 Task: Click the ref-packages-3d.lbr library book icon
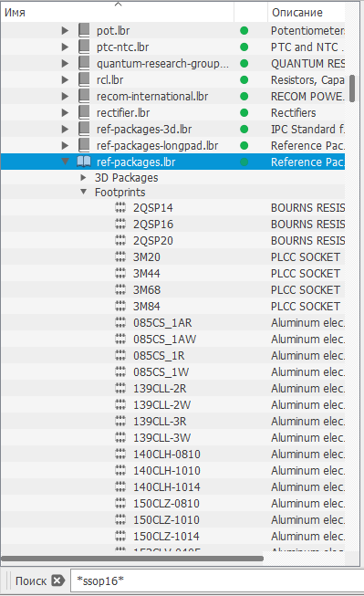point(84,129)
